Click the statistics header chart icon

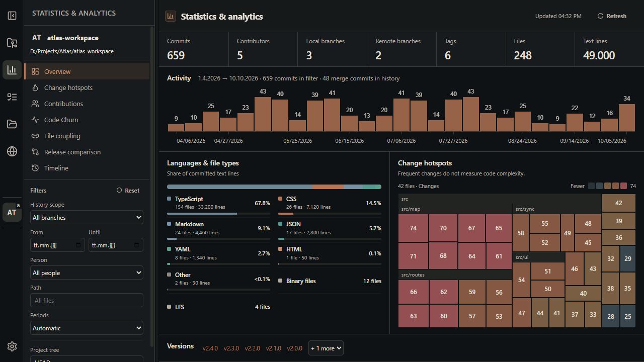[170, 16]
